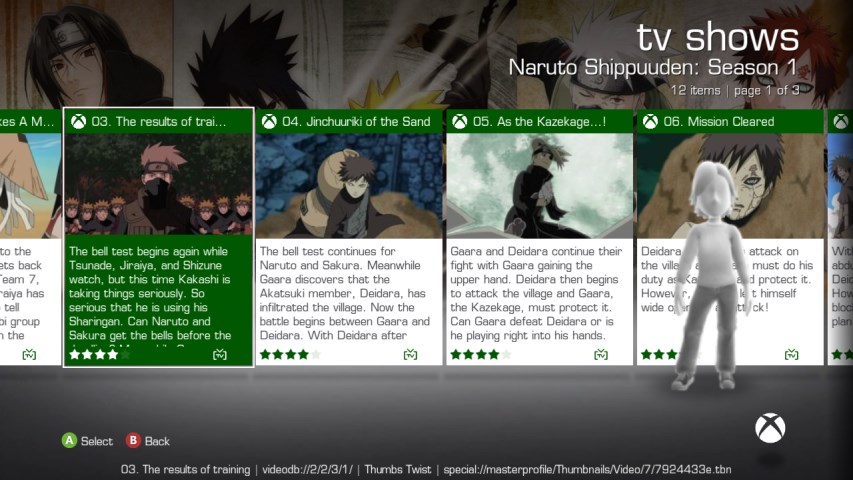The image size is (853, 480).
Task: Click the green A Select button icon
Action: pos(69,440)
